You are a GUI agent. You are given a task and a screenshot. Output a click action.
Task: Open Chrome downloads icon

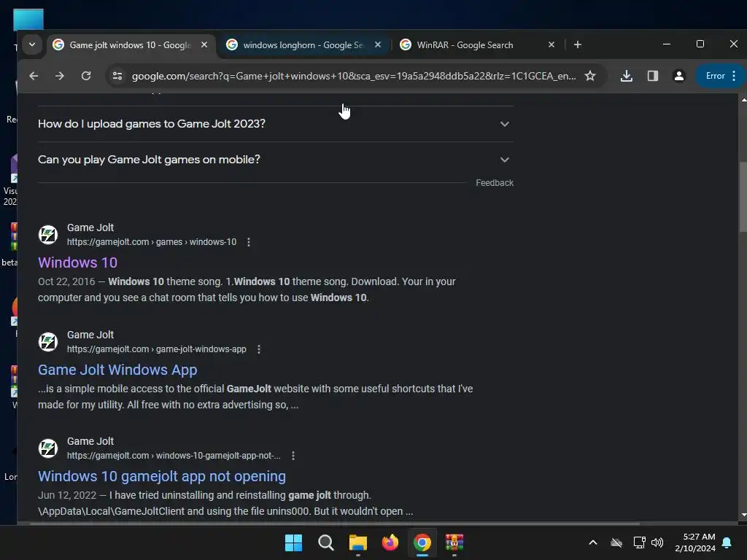627,76
